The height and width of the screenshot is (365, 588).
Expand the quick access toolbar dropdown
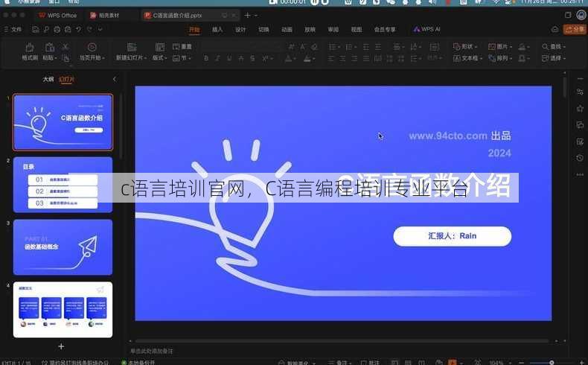100,29
